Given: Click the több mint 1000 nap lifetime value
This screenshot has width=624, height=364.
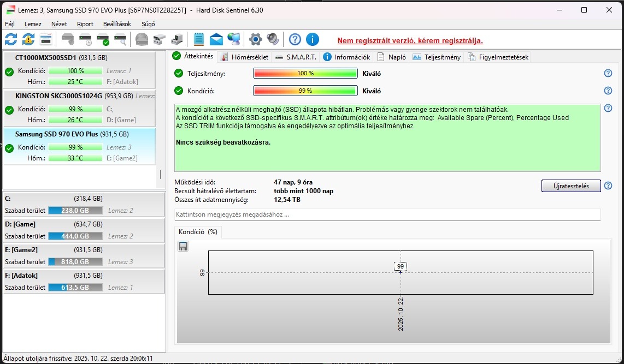Looking at the screenshot, I should (x=304, y=191).
